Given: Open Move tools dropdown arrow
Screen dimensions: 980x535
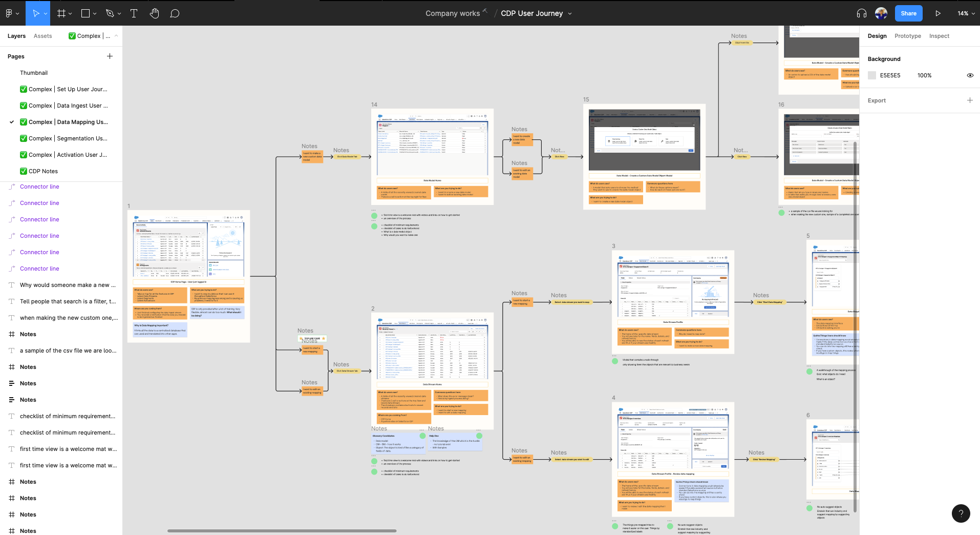Looking at the screenshot, I should (x=46, y=13).
